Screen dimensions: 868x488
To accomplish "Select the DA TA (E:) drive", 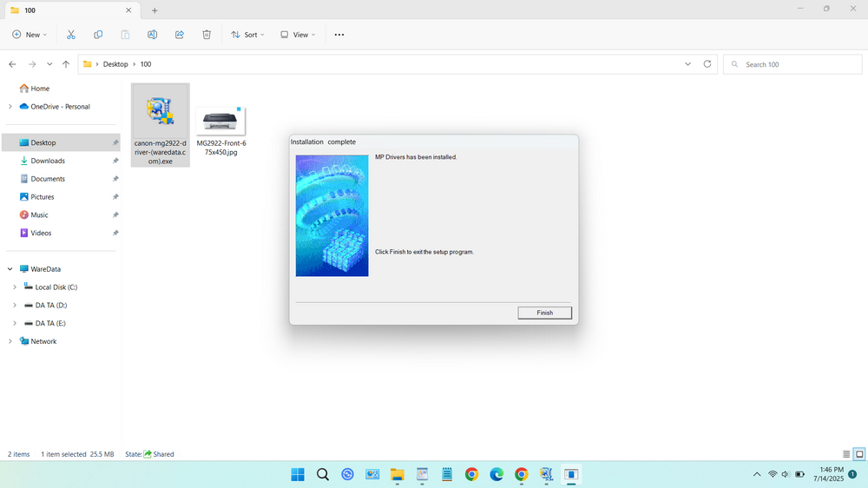I will (49, 324).
